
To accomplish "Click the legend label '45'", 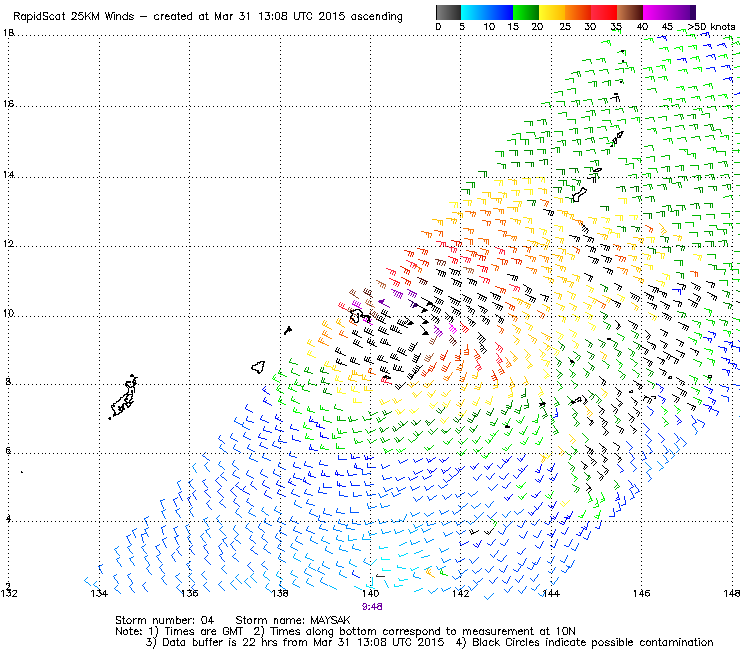I will point(667,27).
